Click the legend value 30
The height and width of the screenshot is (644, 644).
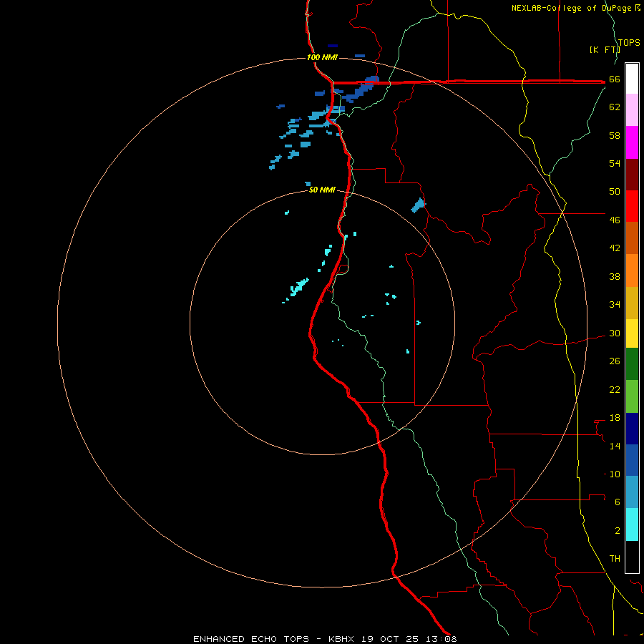[x=615, y=333]
